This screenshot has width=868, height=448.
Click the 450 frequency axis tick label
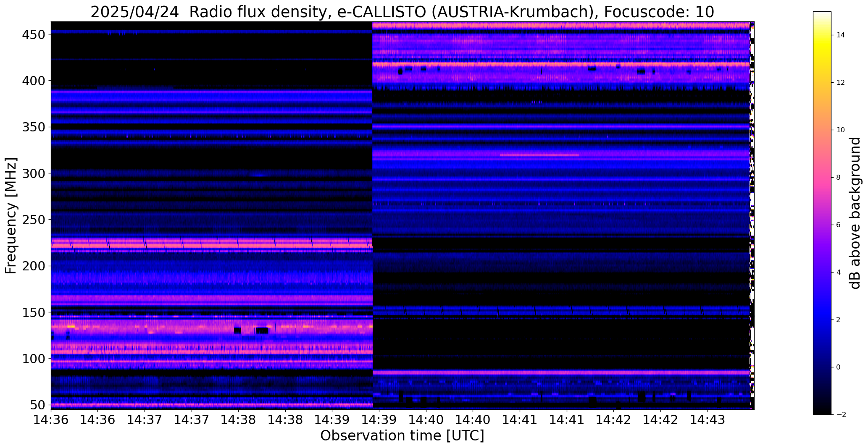tap(33, 34)
